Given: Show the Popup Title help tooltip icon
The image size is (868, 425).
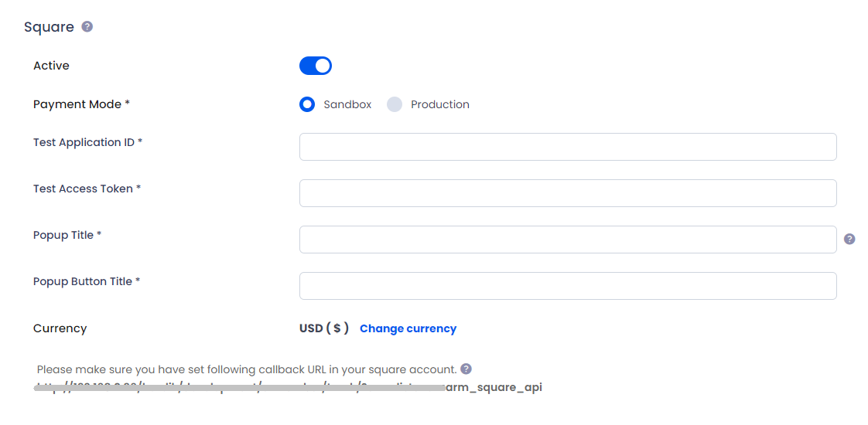Looking at the screenshot, I should 849,239.
